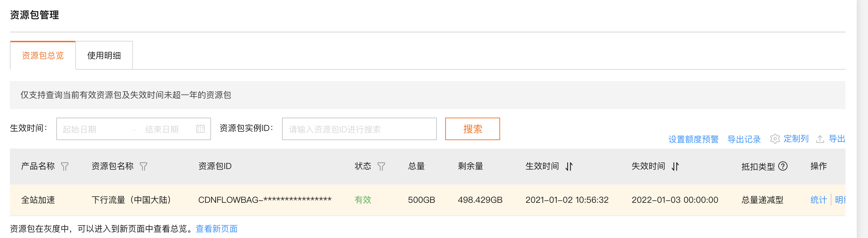868x238 pixels.
Task: Click the product name filter icon
Action: click(x=65, y=166)
